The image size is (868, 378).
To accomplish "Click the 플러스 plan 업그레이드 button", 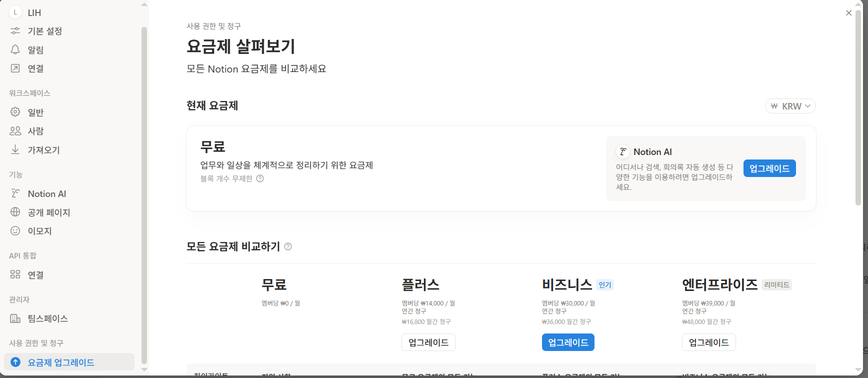I will (428, 342).
